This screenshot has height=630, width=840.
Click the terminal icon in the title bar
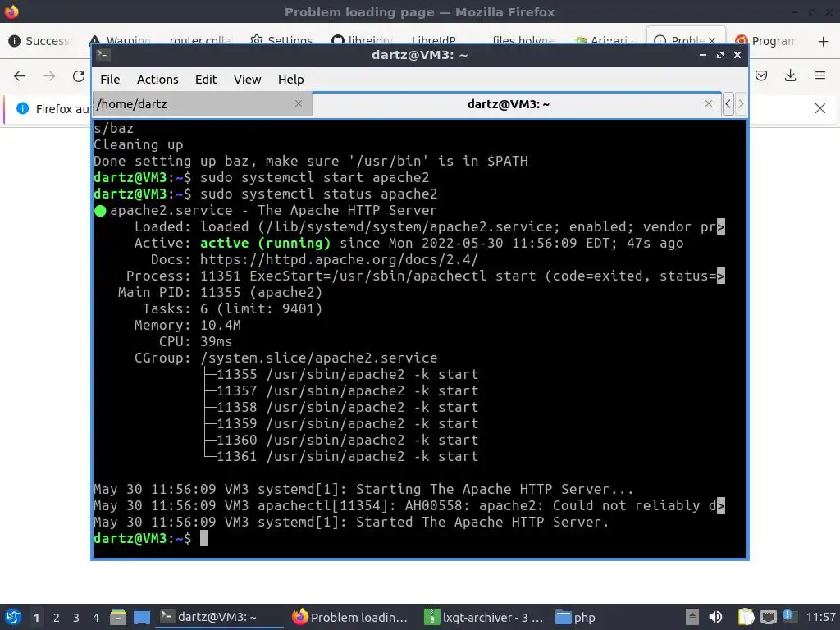click(x=103, y=54)
